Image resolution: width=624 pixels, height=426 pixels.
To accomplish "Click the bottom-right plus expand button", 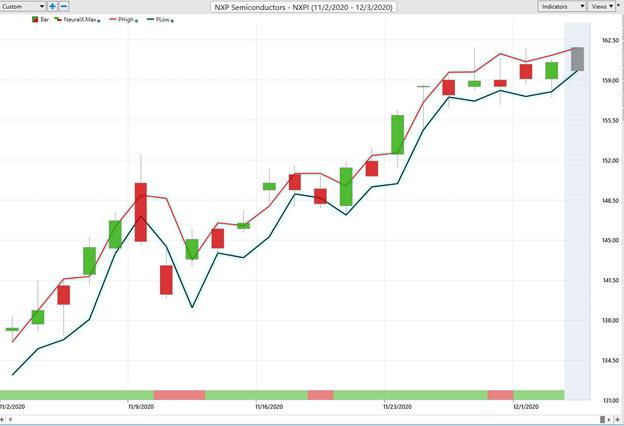I will (x=618, y=419).
